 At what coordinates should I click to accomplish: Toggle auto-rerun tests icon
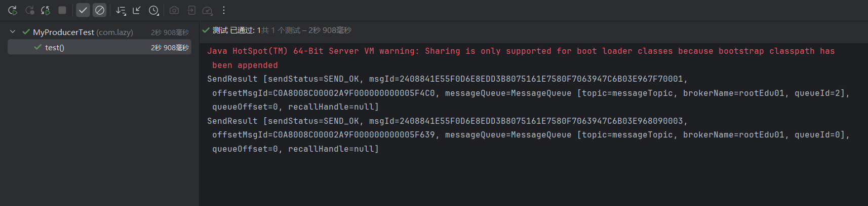[46, 10]
